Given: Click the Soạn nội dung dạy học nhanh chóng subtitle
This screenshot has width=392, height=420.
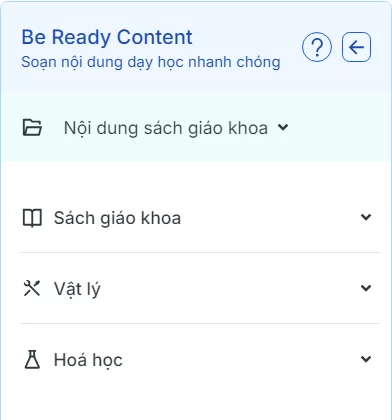Looking at the screenshot, I should pyautogui.click(x=151, y=62).
